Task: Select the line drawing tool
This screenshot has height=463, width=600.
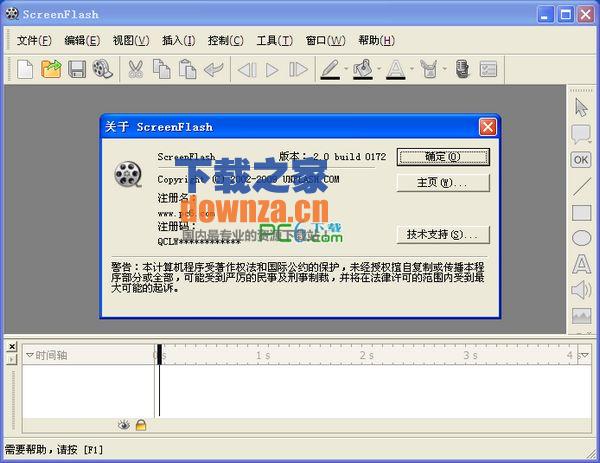Action: 582,186
